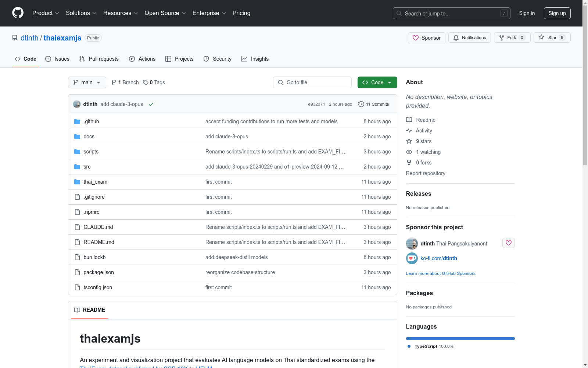Click the docs folder icon
This screenshot has width=588, height=368.
[77, 137]
